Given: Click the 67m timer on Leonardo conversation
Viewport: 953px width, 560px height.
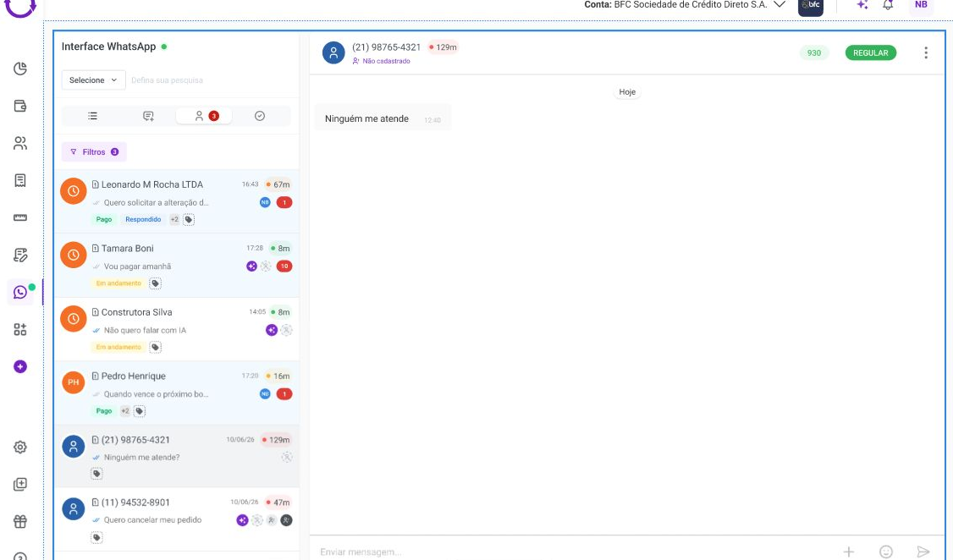Looking at the screenshot, I should [x=278, y=184].
